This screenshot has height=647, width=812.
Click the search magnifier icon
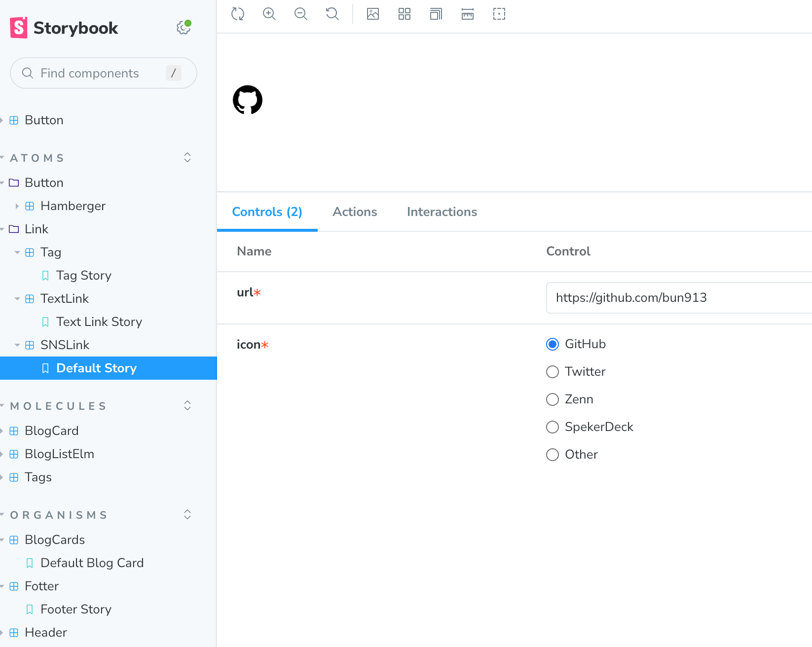click(28, 73)
